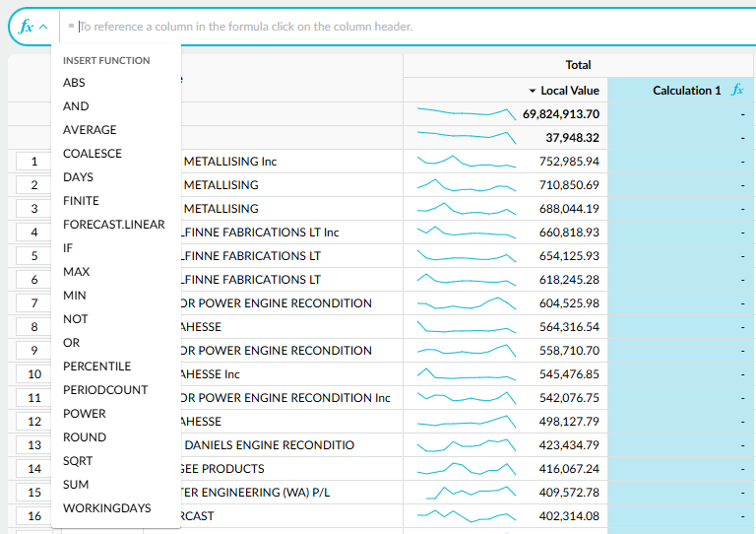
Task: Insert the ABS function
Action: pyautogui.click(x=74, y=83)
